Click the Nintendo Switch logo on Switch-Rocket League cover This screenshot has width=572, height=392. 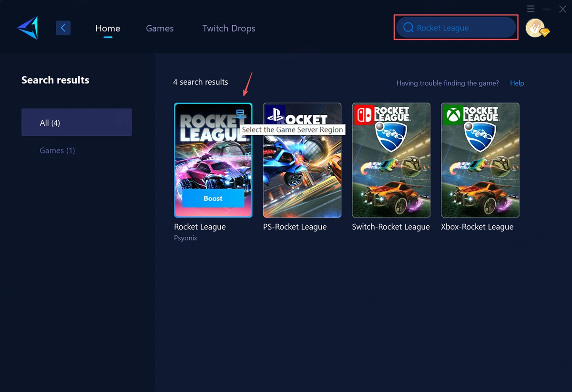click(x=364, y=114)
